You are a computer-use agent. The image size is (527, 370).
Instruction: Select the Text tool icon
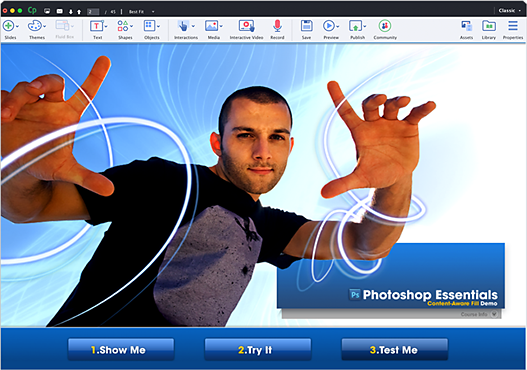coord(96,26)
